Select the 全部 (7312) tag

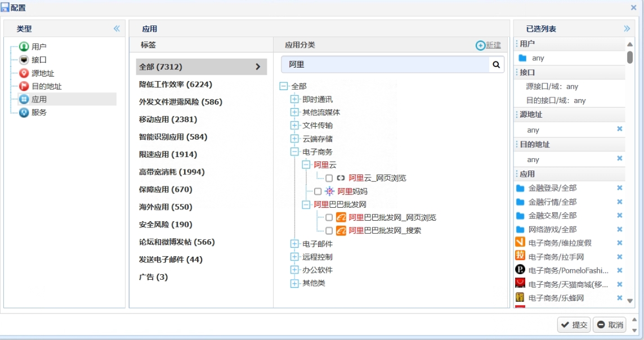point(202,66)
